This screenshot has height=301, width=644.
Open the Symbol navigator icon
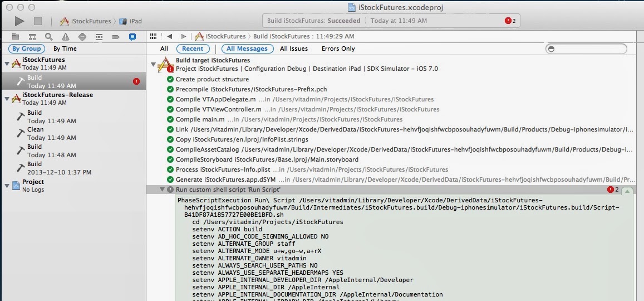point(32,37)
